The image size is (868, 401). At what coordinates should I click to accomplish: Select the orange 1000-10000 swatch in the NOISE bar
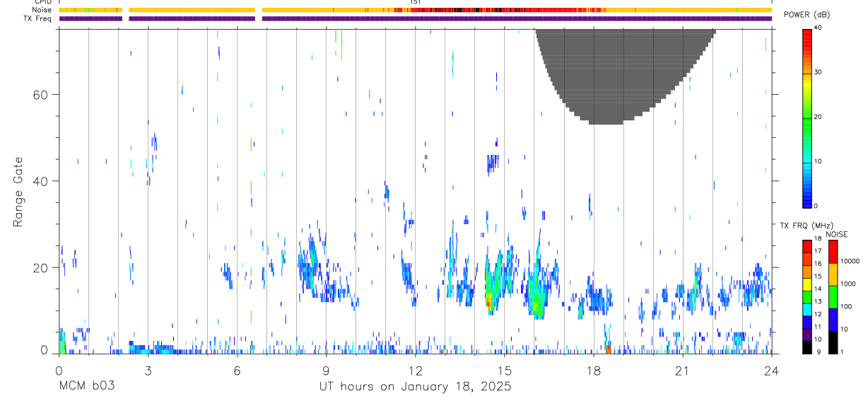[833, 274]
